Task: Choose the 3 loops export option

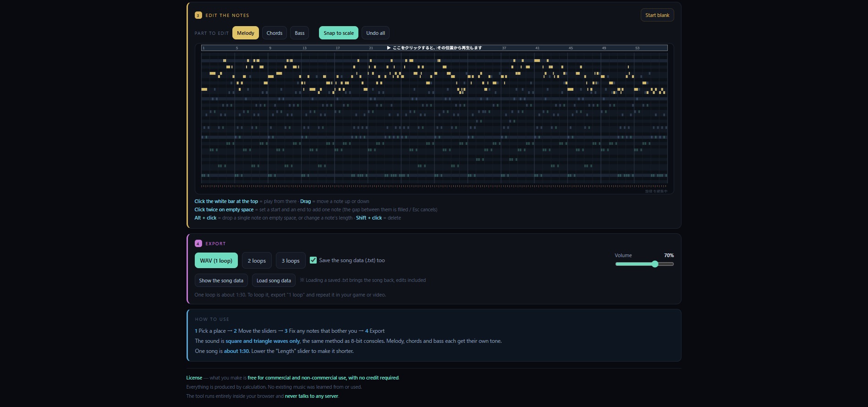Action: coord(291,260)
